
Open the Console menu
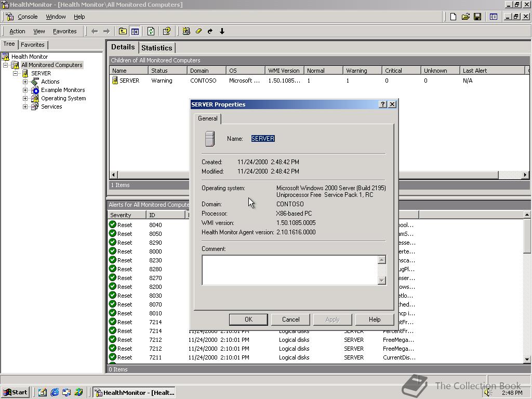(x=28, y=17)
